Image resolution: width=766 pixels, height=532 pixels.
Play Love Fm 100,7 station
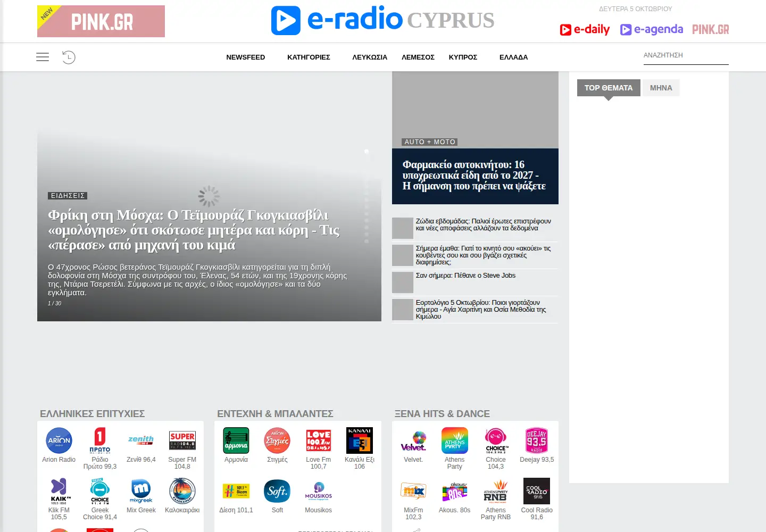point(319,448)
